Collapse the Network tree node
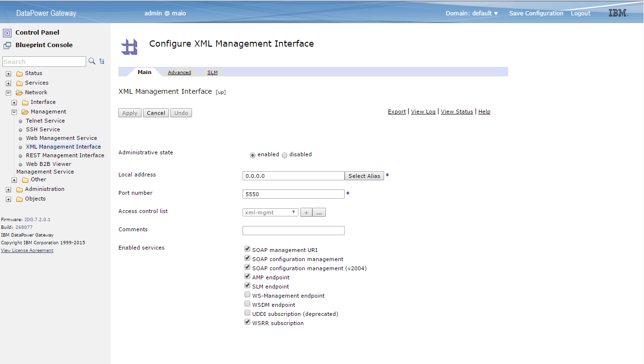Viewport: 644px width, 364px height. pyautogui.click(x=9, y=93)
